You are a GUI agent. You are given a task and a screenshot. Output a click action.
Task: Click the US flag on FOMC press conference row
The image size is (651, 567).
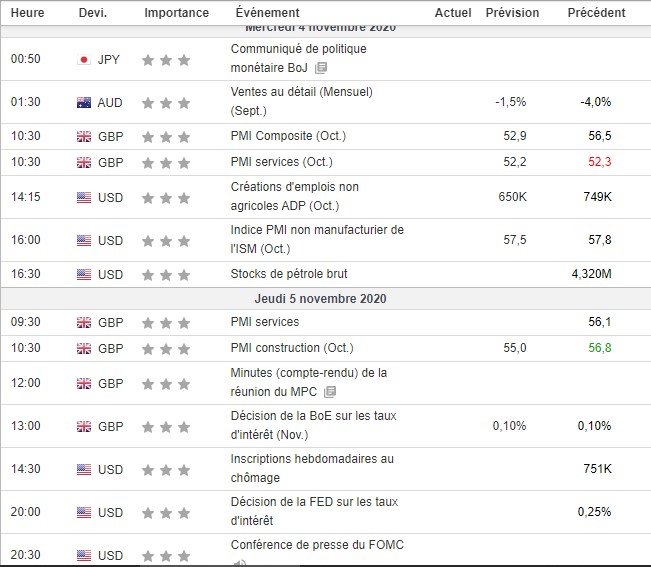[x=84, y=555]
